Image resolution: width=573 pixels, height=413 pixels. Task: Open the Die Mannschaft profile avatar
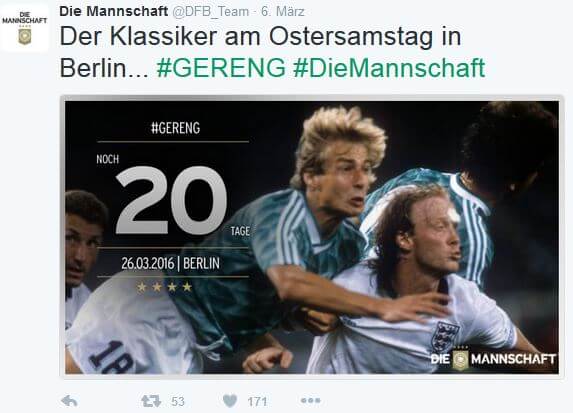point(24,28)
